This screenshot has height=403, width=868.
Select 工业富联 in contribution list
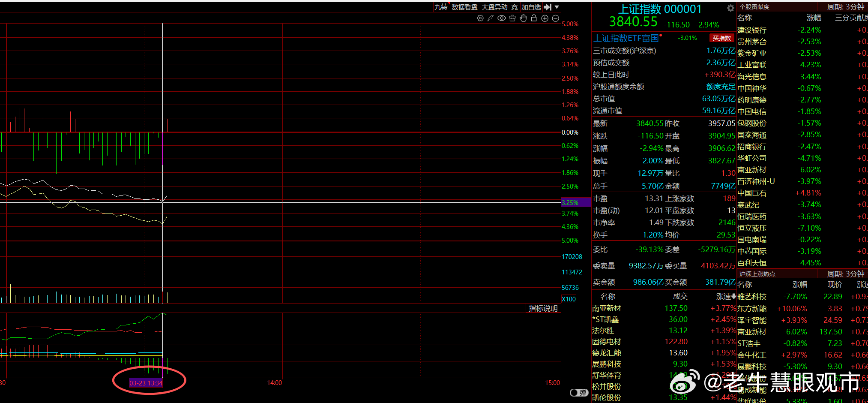(x=752, y=65)
